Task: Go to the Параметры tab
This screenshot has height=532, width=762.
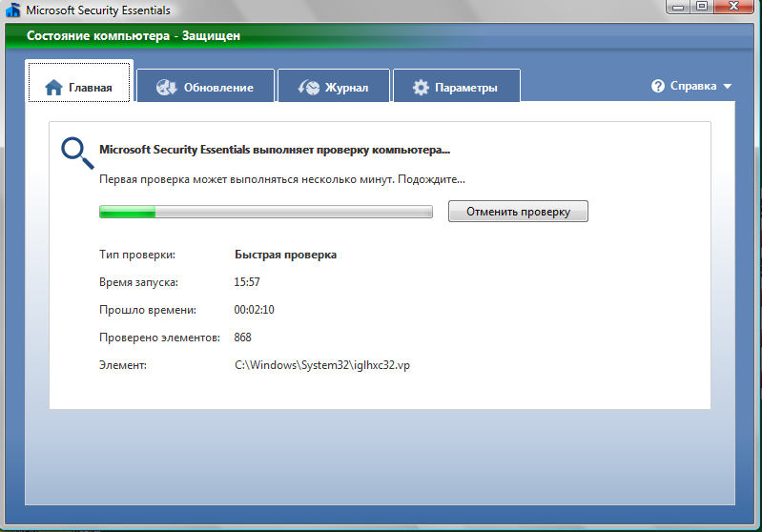Action: (x=457, y=86)
